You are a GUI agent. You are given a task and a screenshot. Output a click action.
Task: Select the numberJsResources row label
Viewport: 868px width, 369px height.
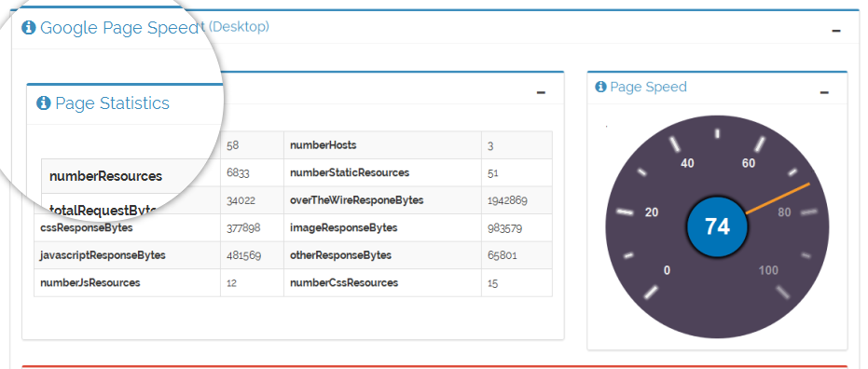tap(90, 282)
